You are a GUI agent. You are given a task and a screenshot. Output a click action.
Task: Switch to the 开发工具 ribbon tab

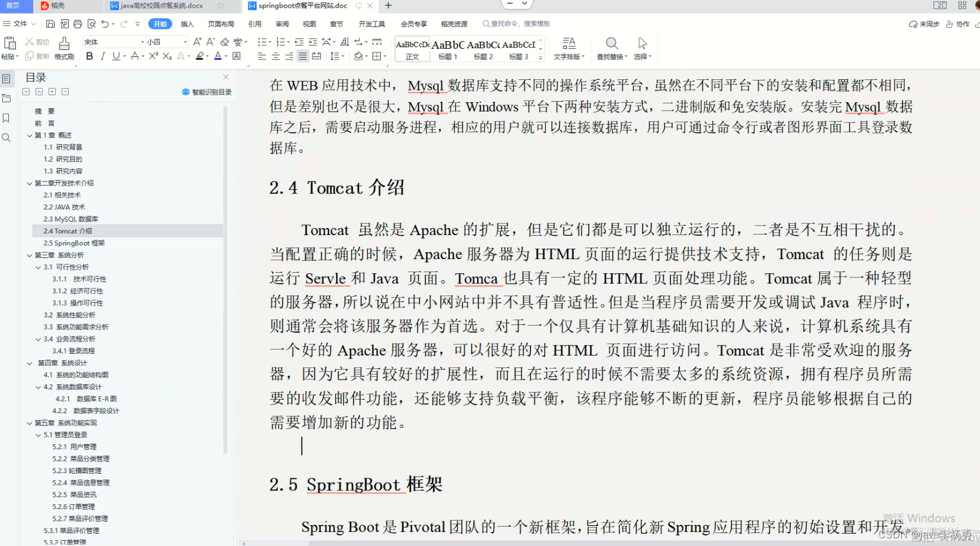(372, 24)
